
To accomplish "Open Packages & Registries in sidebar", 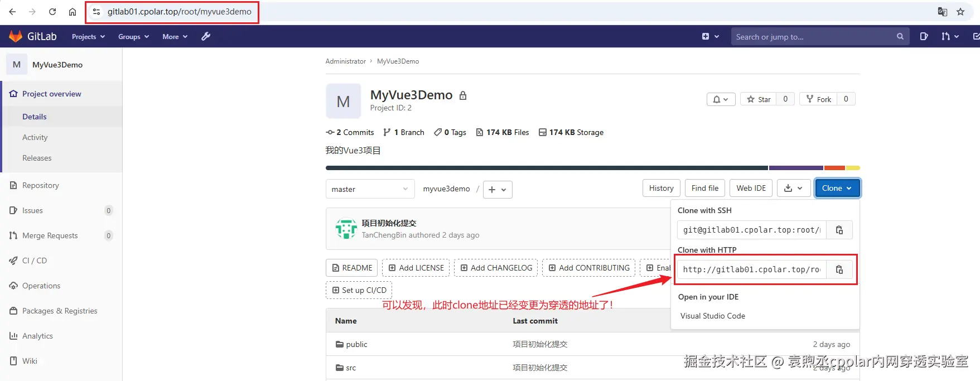I will click(61, 311).
